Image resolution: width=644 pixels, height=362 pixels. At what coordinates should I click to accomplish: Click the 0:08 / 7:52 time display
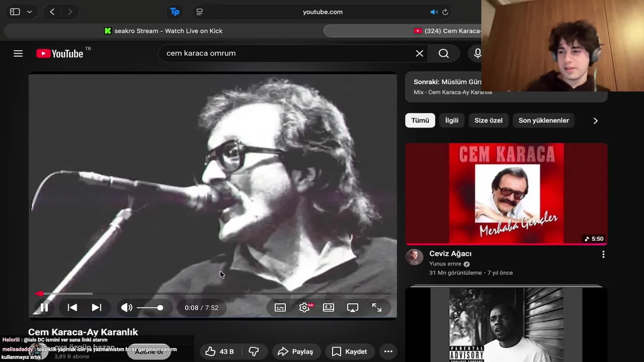[201, 308]
